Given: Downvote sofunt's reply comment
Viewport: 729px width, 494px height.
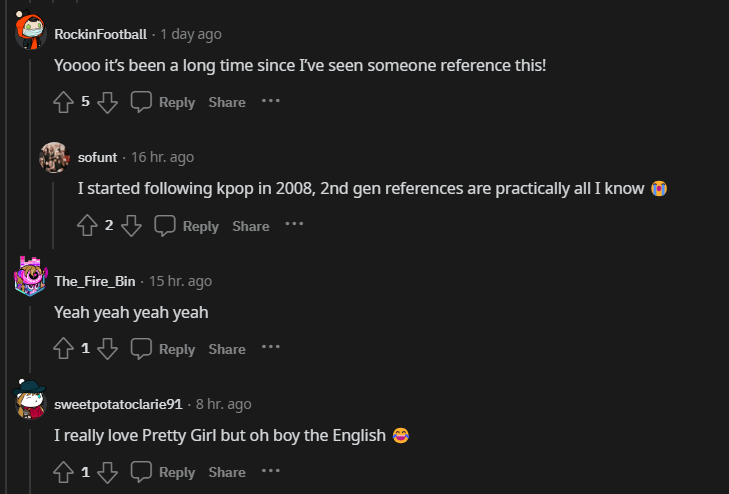Looking at the screenshot, I should point(132,226).
